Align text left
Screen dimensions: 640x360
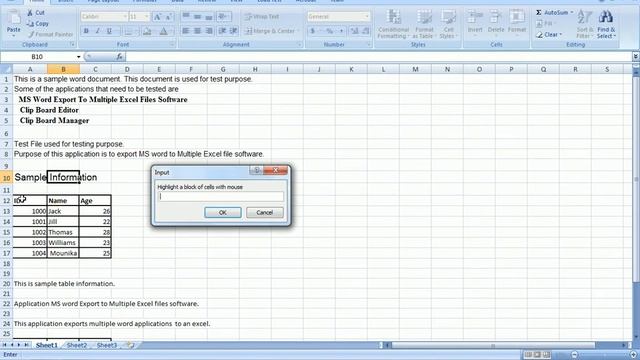(x=186, y=31)
